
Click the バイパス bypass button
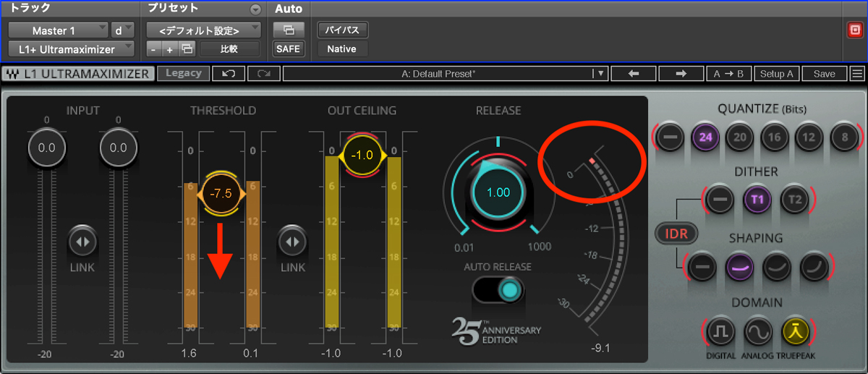(x=343, y=30)
